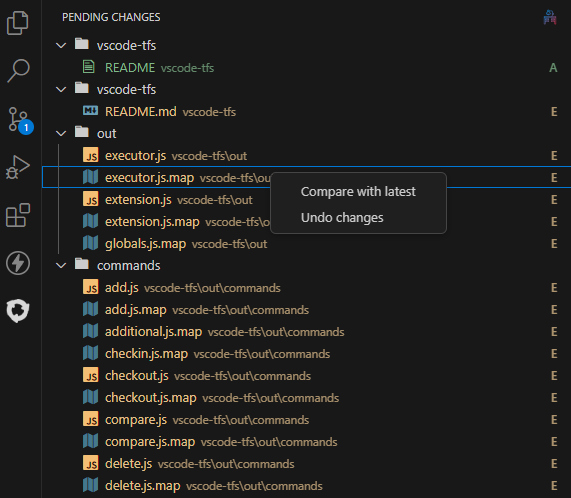Select the highlighted executor.js.map row

307,177
